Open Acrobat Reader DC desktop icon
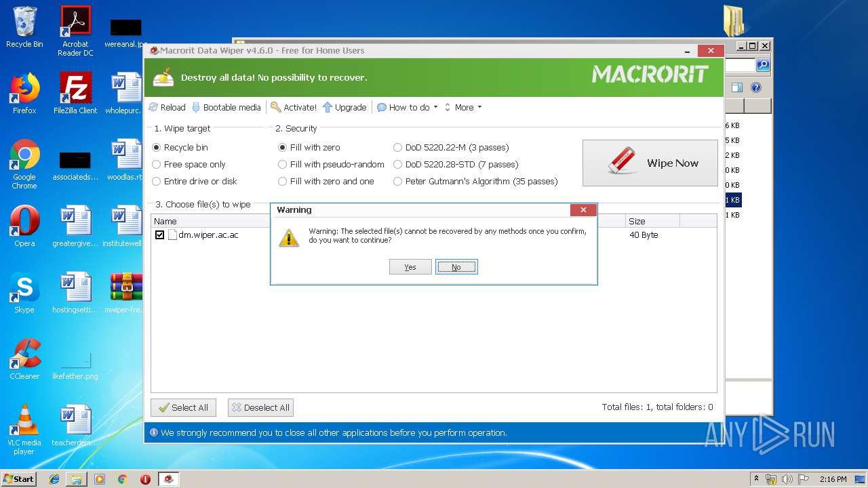868x488 pixels. pyautogui.click(x=75, y=31)
